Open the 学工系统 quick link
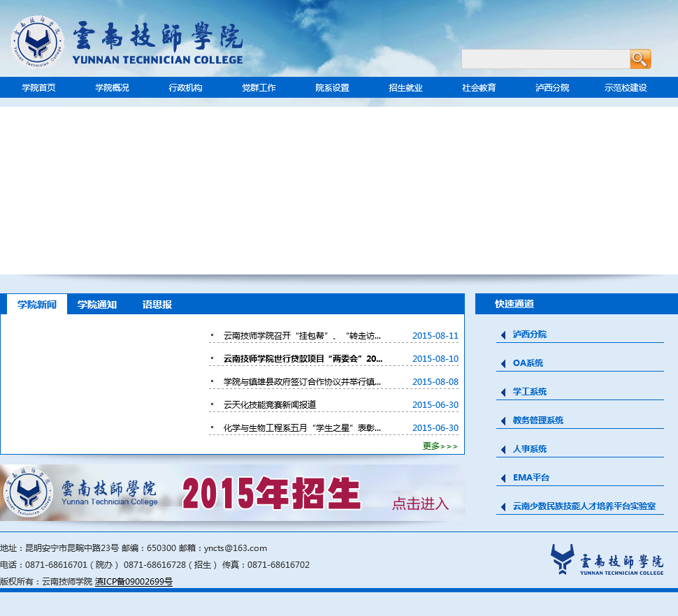 (x=530, y=391)
